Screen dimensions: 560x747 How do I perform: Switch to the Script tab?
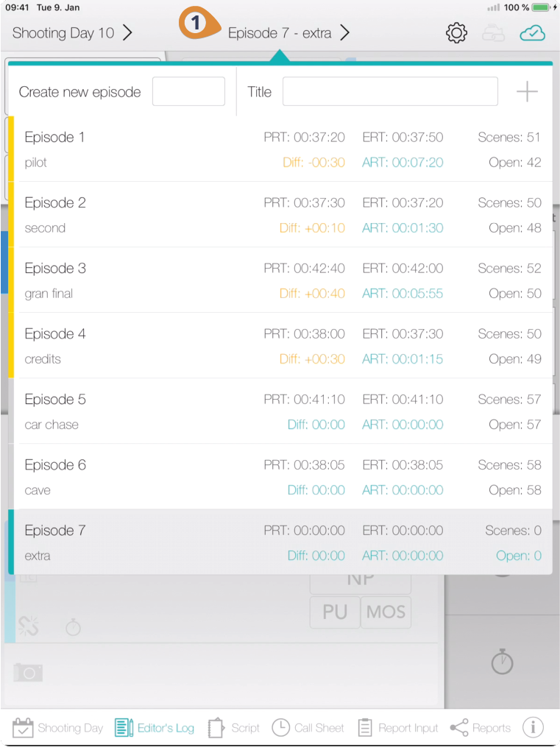(x=234, y=728)
